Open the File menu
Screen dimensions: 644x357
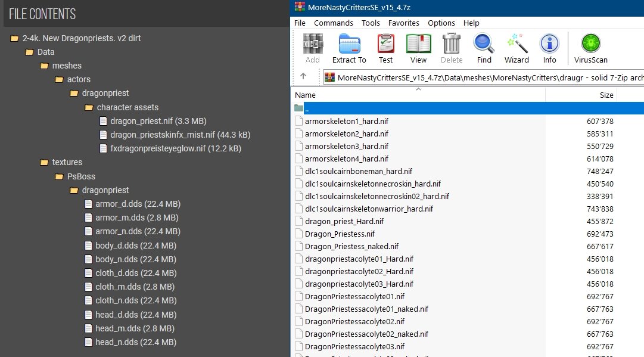300,23
